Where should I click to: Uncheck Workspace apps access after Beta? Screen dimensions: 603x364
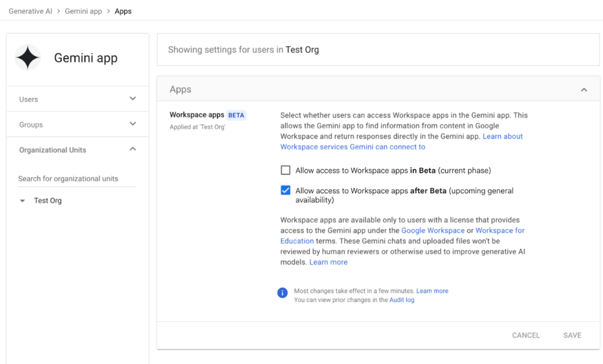[286, 190]
